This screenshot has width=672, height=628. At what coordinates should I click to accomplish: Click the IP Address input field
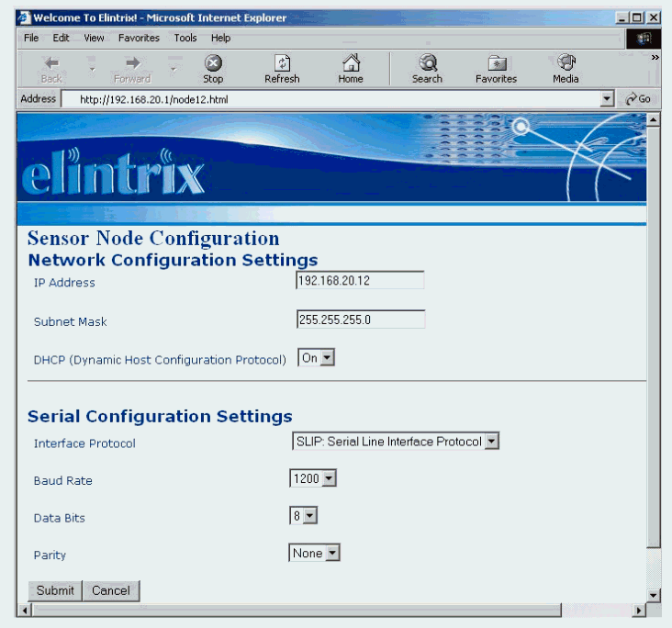point(360,281)
